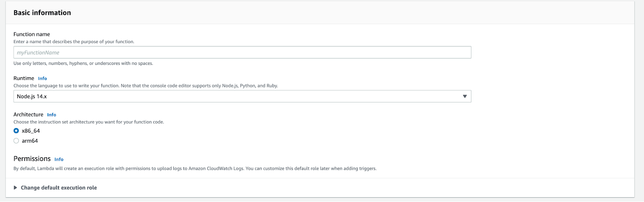Click the "Architecture" section label

pos(28,115)
